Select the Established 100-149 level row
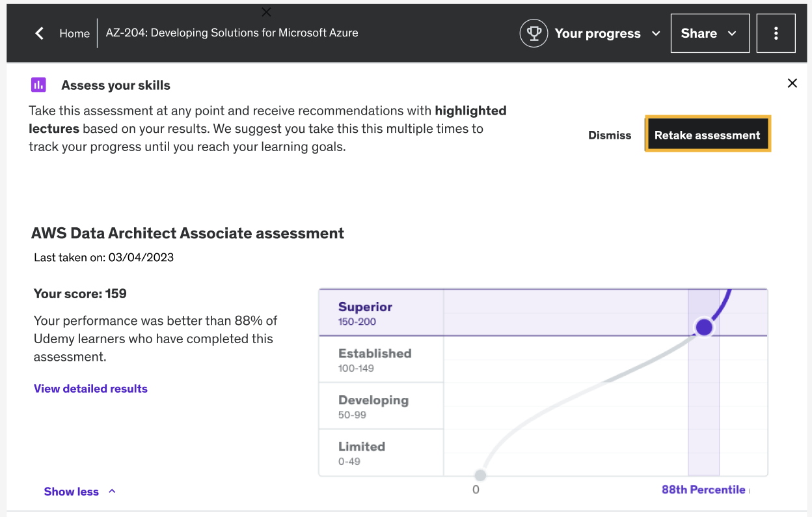Screen dimensions: 812x517 click(381, 359)
